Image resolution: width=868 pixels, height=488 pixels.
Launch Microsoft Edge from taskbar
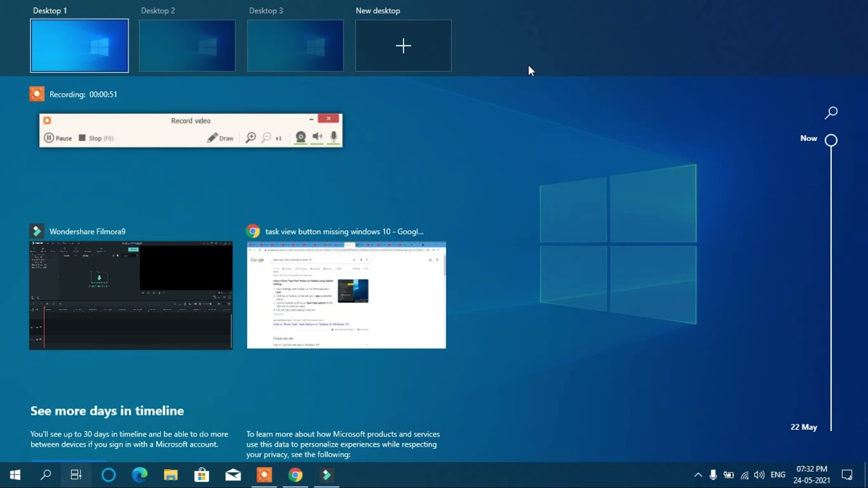coord(140,475)
